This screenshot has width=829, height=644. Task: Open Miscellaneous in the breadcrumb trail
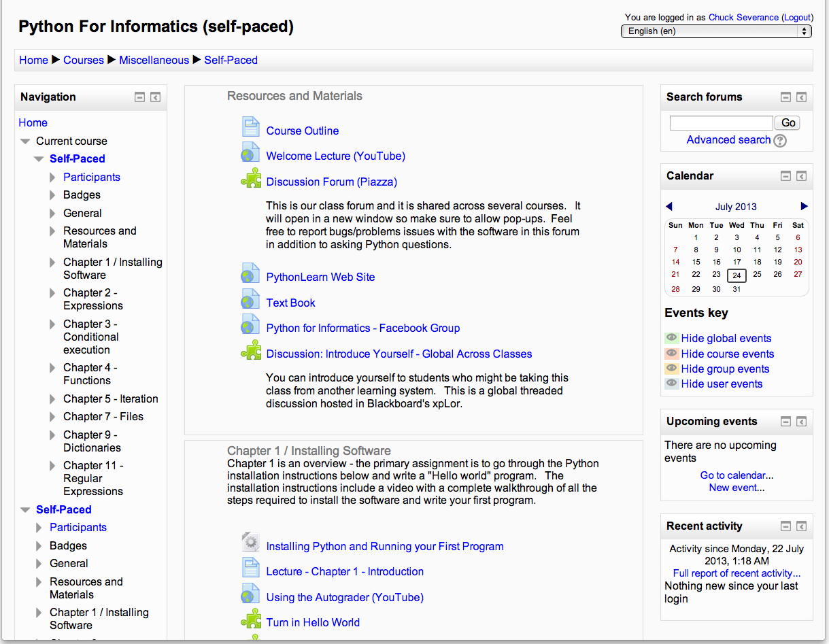154,60
